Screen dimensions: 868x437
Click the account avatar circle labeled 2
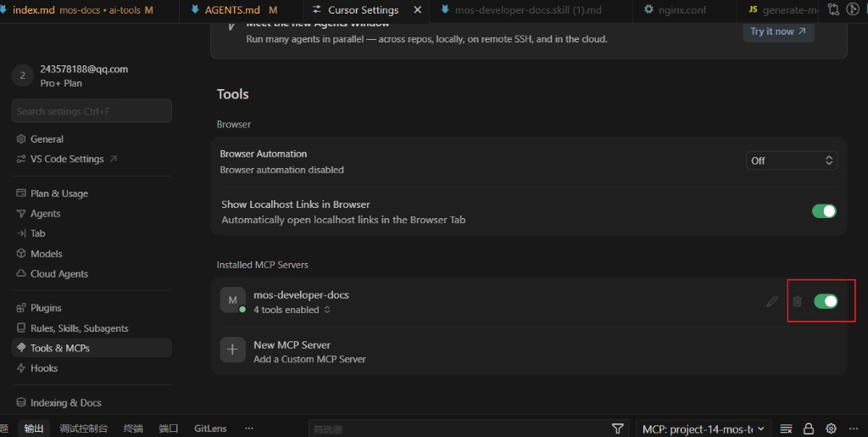[x=23, y=76]
